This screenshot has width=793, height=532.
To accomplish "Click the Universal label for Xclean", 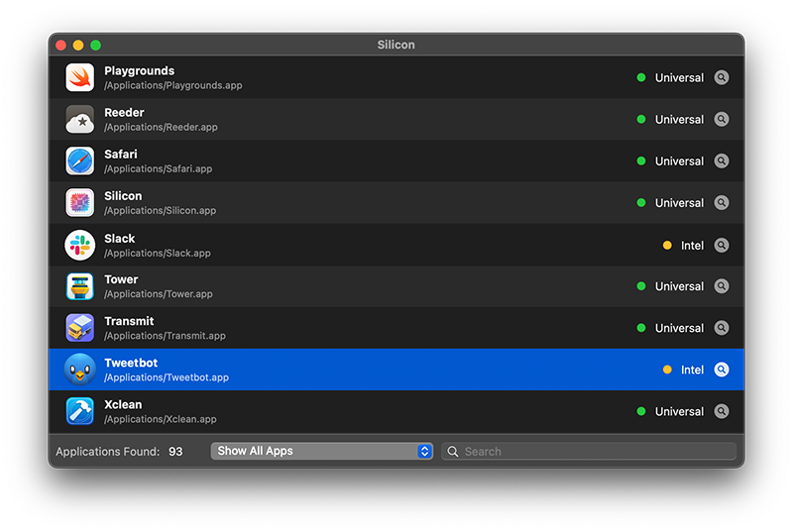I will click(x=679, y=412).
